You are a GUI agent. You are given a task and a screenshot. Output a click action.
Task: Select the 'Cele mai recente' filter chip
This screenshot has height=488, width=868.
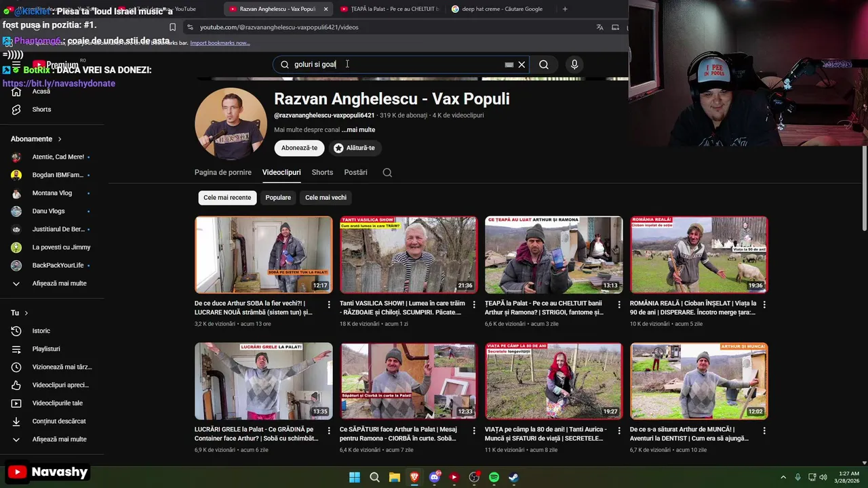tap(227, 197)
